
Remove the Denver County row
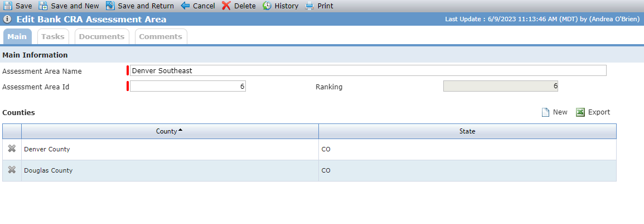(12, 149)
